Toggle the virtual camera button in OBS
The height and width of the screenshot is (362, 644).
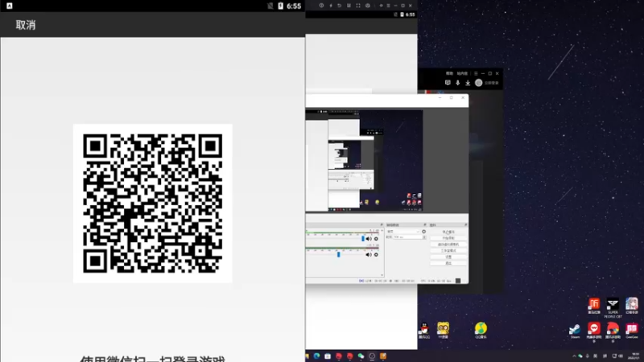click(448, 245)
